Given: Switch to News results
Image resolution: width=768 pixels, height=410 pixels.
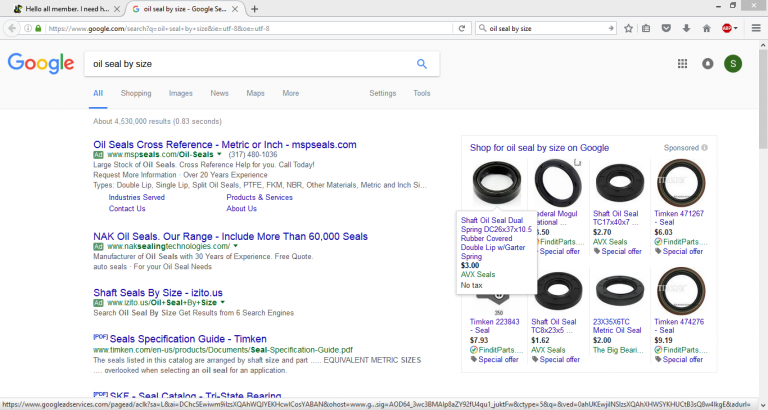Looking at the screenshot, I should coord(219,93).
